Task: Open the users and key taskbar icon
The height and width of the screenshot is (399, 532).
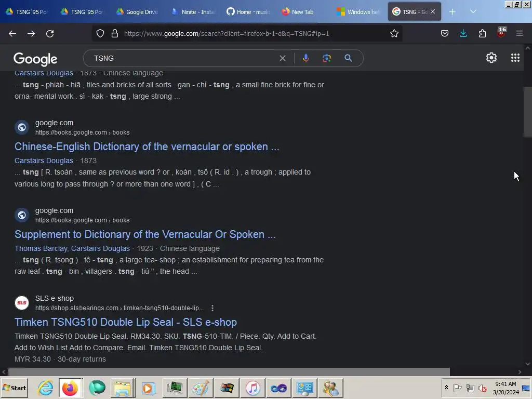Action: (x=330, y=388)
